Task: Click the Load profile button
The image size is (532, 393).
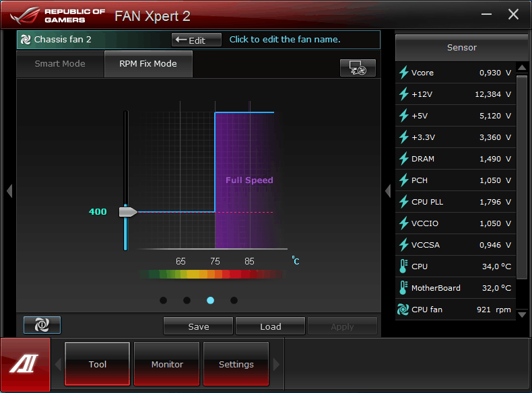Action: click(x=271, y=326)
